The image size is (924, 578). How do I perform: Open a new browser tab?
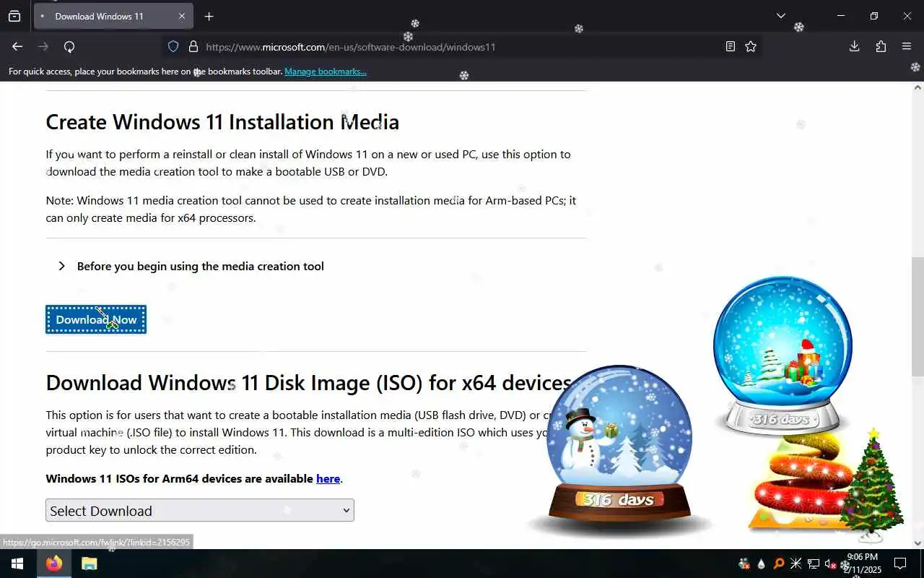pos(209,16)
